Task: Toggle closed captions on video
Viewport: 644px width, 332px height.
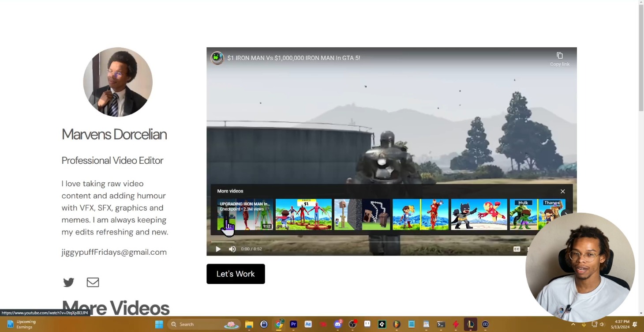Action: pos(517,249)
